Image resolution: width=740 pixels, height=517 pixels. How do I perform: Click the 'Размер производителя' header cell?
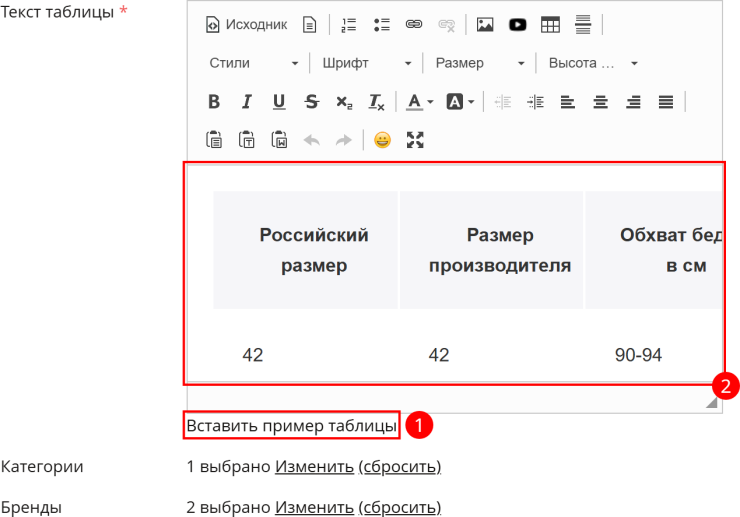point(491,250)
